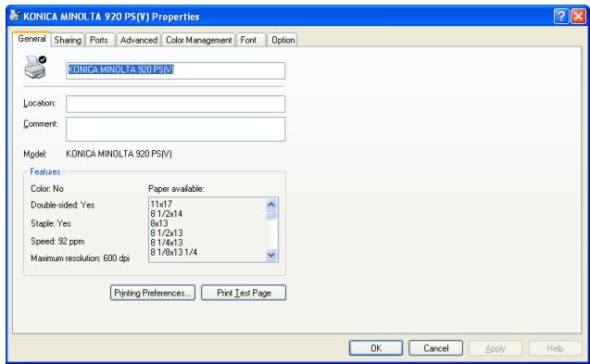Image resolution: width=590 pixels, height=364 pixels.
Task: Click the Print Test Page button
Action: [x=244, y=293]
